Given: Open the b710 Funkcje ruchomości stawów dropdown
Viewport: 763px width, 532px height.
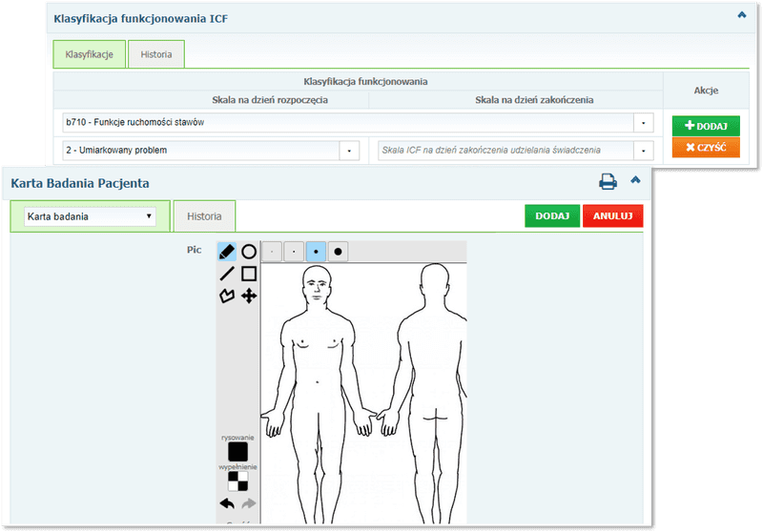Looking at the screenshot, I should point(645,123).
